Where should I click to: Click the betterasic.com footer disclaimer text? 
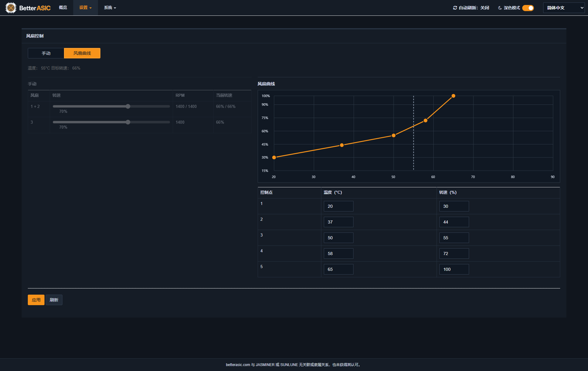coord(294,365)
